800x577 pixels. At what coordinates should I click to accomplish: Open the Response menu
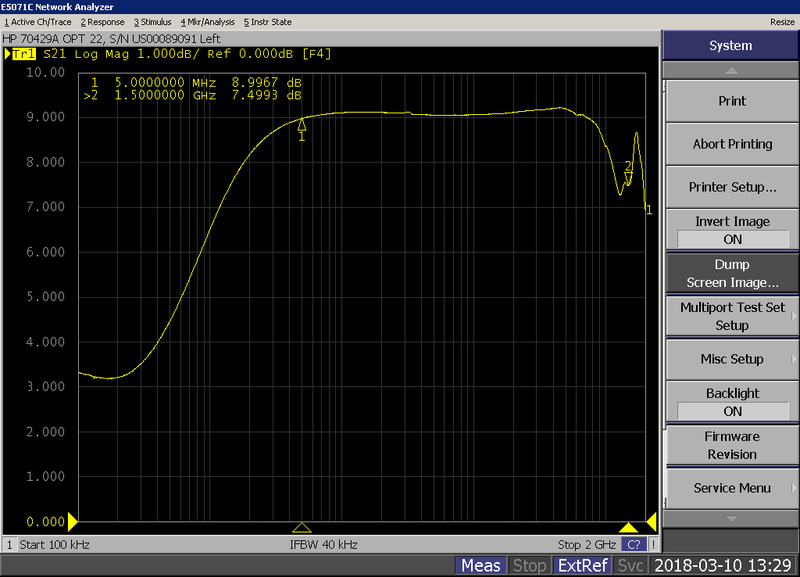tap(102, 21)
